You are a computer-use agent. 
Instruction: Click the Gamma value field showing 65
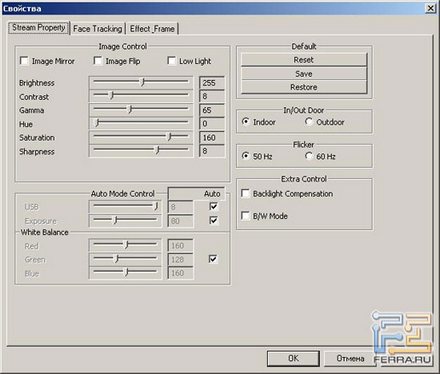click(212, 110)
